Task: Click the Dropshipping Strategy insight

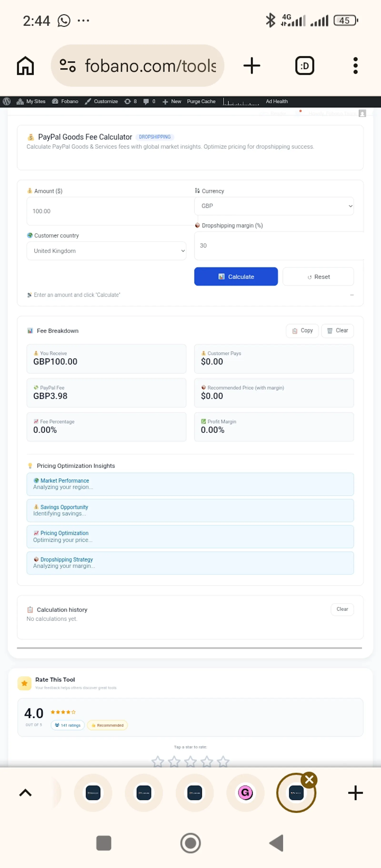Action: tap(190, 563)
